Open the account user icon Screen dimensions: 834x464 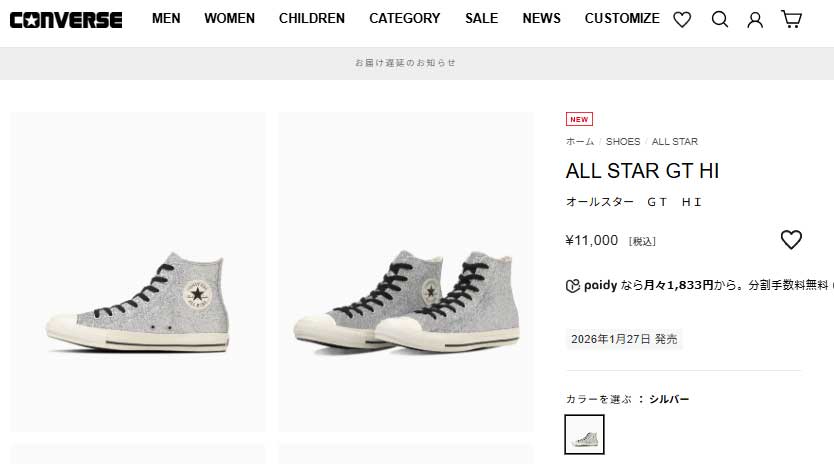tap(755, 19)
